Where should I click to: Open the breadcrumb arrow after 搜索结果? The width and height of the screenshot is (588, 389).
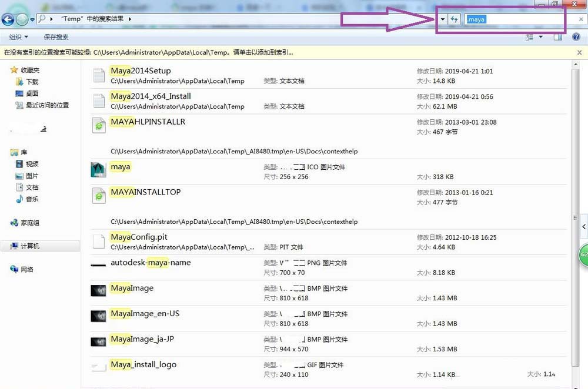pyautogui.click(x=130, y=19)
